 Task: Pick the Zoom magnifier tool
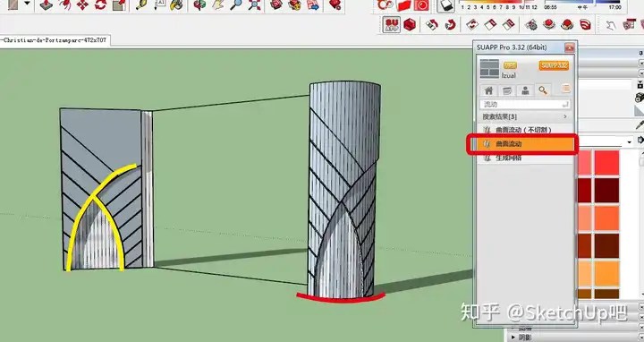click(x=236, y=5)
